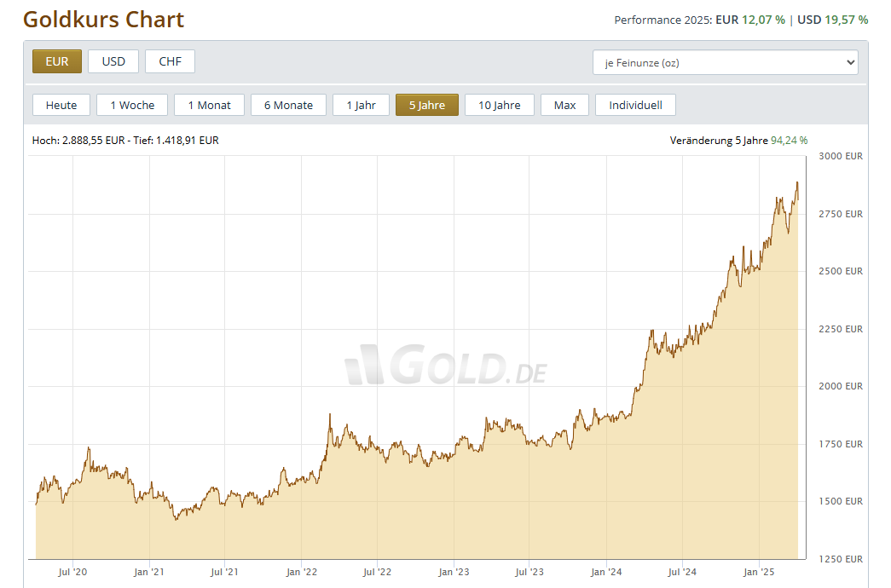Select the 1 Monat range
The width and height of the screenshot is (891, 588).
209,105
